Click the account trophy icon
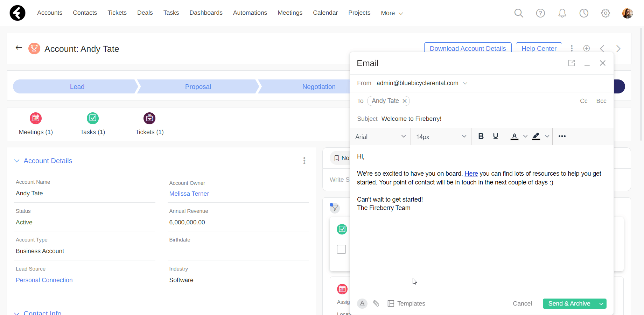644x315 pixels. [x=34, y=48]
